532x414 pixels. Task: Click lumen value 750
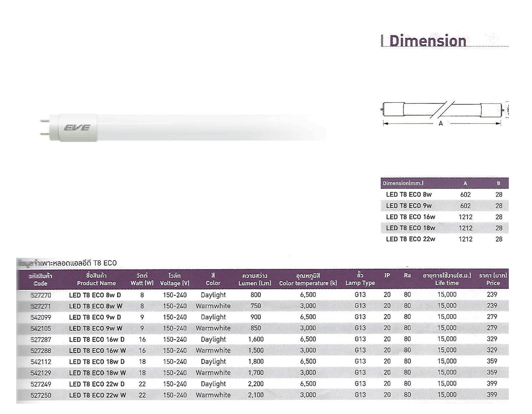(x=256, y=306)
